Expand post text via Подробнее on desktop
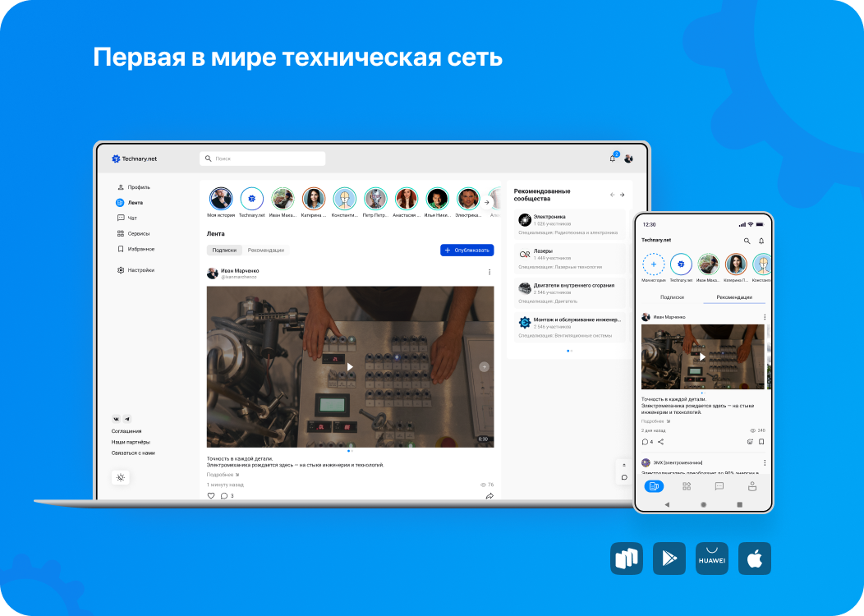Screen dimensions: 864x616 pyautogui.click(x=223, y=475)
